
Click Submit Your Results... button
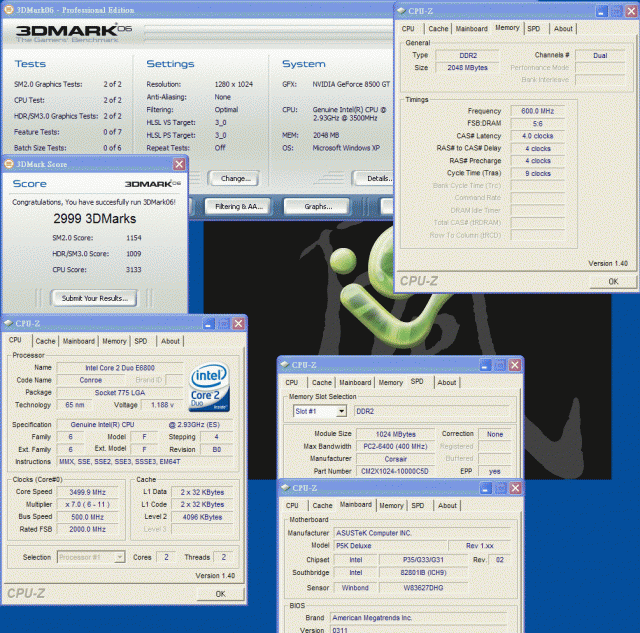click(94, 298)
